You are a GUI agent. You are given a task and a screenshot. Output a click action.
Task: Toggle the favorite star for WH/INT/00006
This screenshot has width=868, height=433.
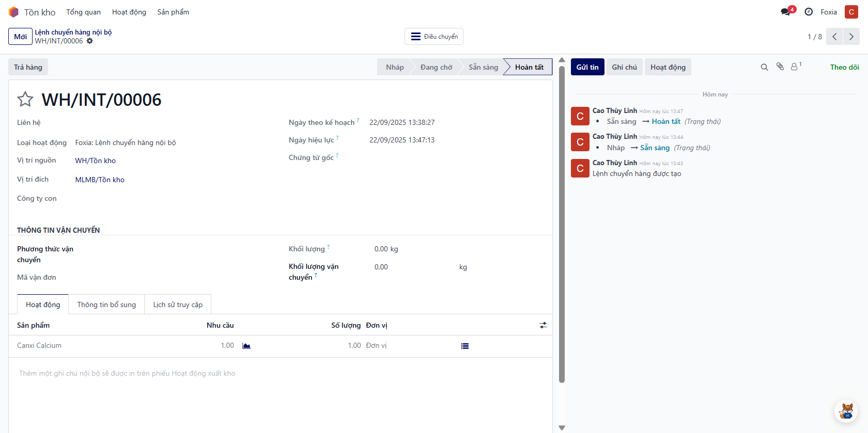(25, 99)
